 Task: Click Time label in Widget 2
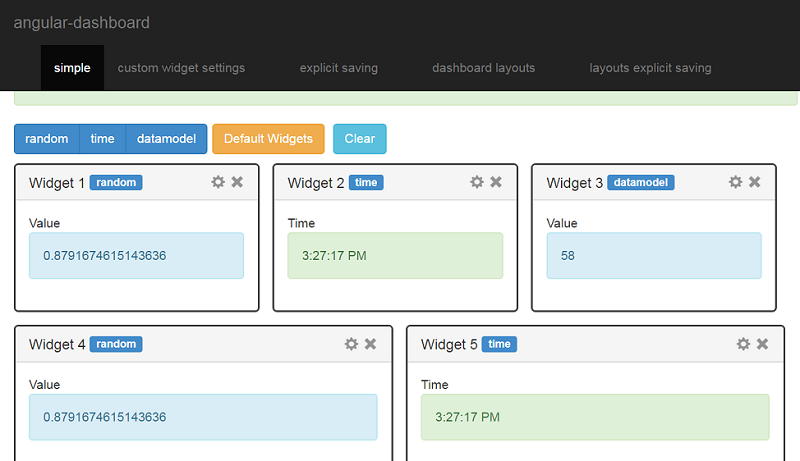point(302,223)
